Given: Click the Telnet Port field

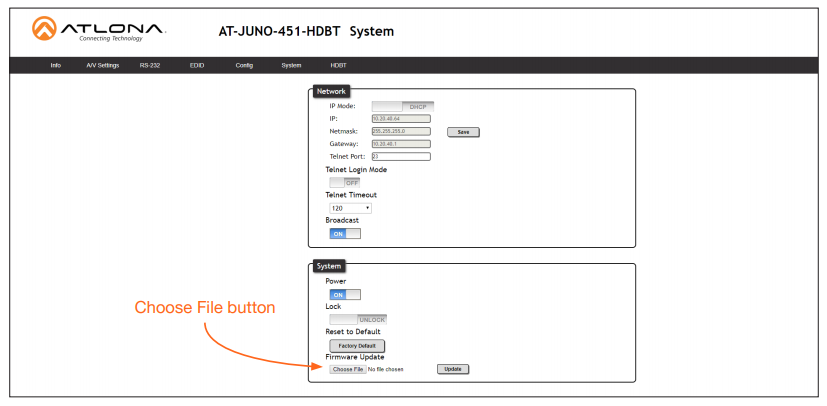Looking at the screenshot, I should pos(401,157).
